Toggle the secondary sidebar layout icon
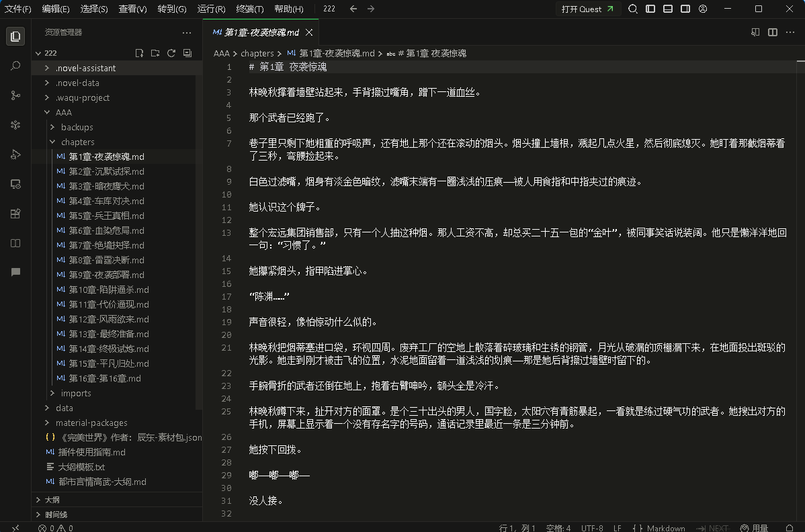The height and width of the screenshot is (532, 805). (x=685, y=9)
